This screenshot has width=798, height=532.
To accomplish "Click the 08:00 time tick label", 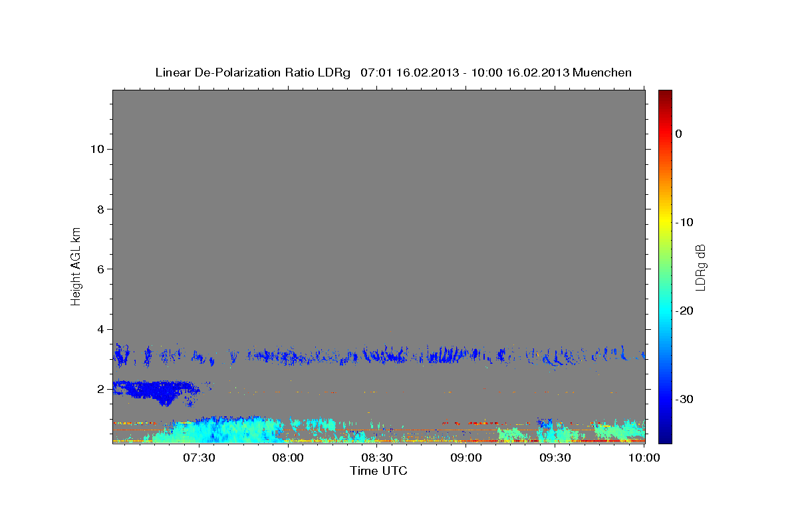I will (x=288, y=458).
